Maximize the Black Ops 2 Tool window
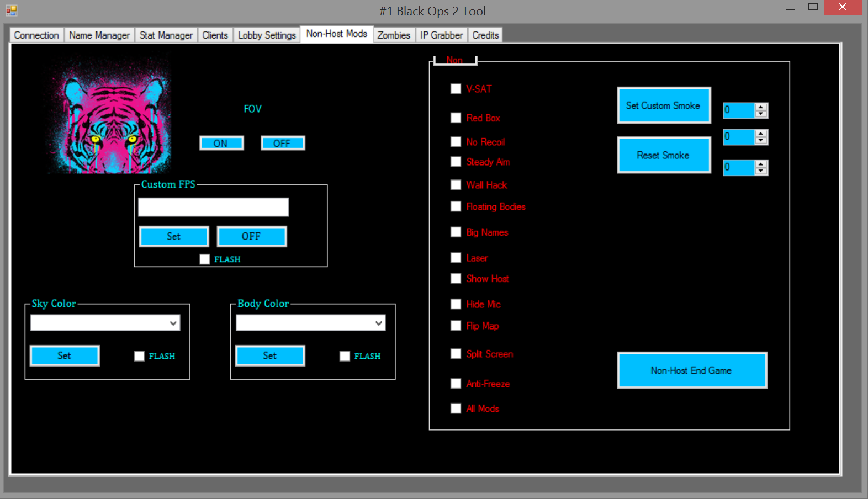 coord(812,8)
